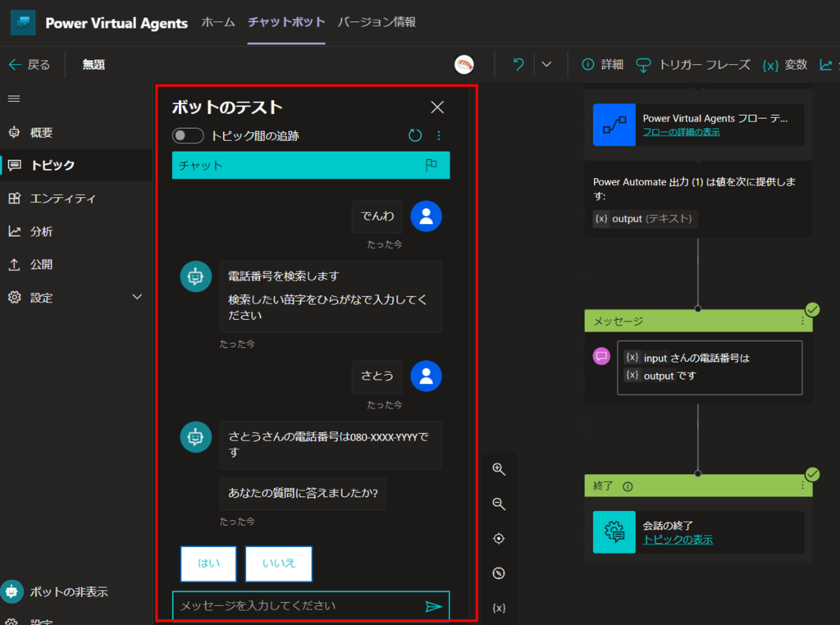Open the test panel more options menu

[x=439, y=135]
